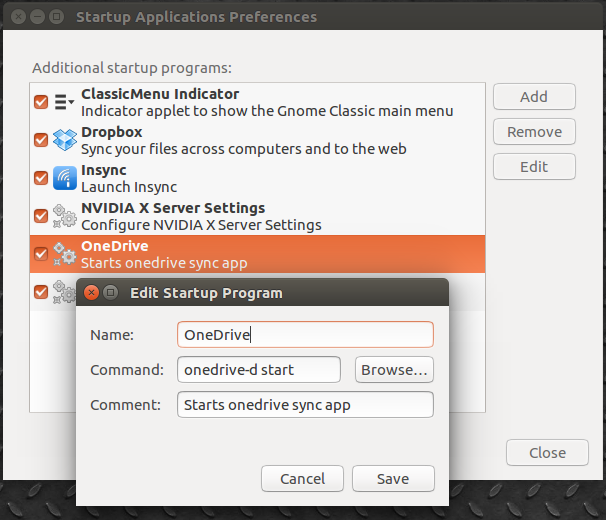Save the edited startup program

pos(393,479)
